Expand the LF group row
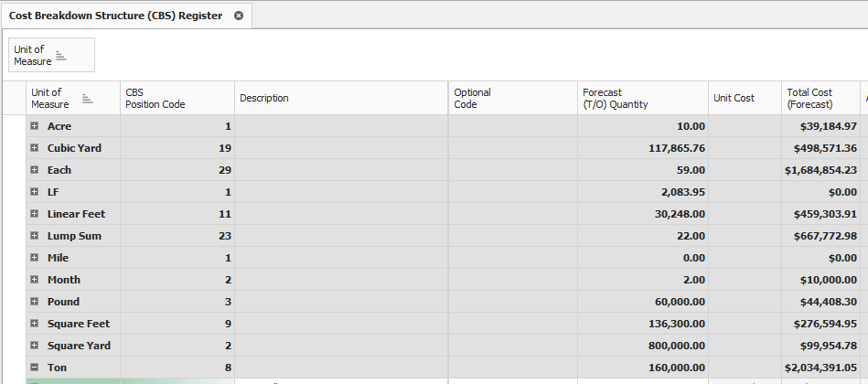 pyautogui.click(x=34, y=192)
